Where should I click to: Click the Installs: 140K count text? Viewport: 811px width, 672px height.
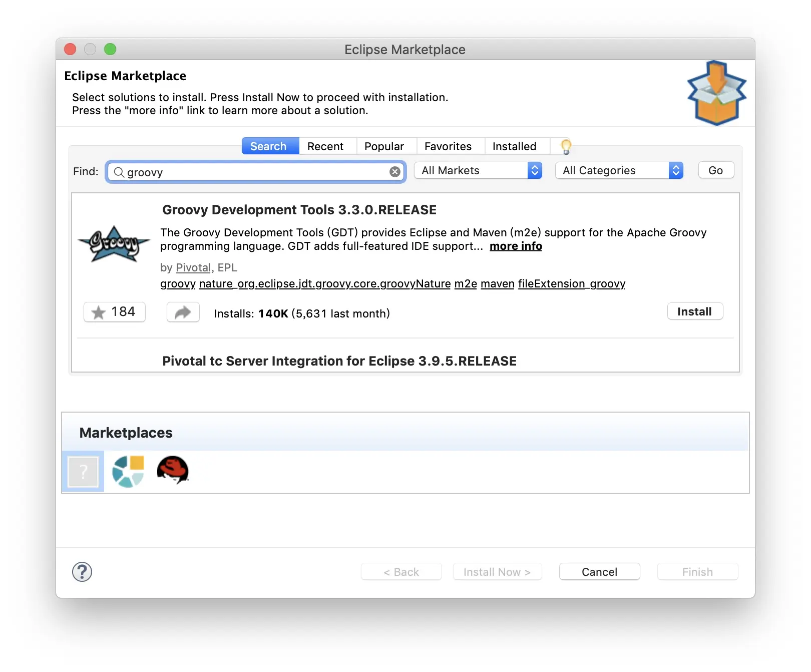302,314
